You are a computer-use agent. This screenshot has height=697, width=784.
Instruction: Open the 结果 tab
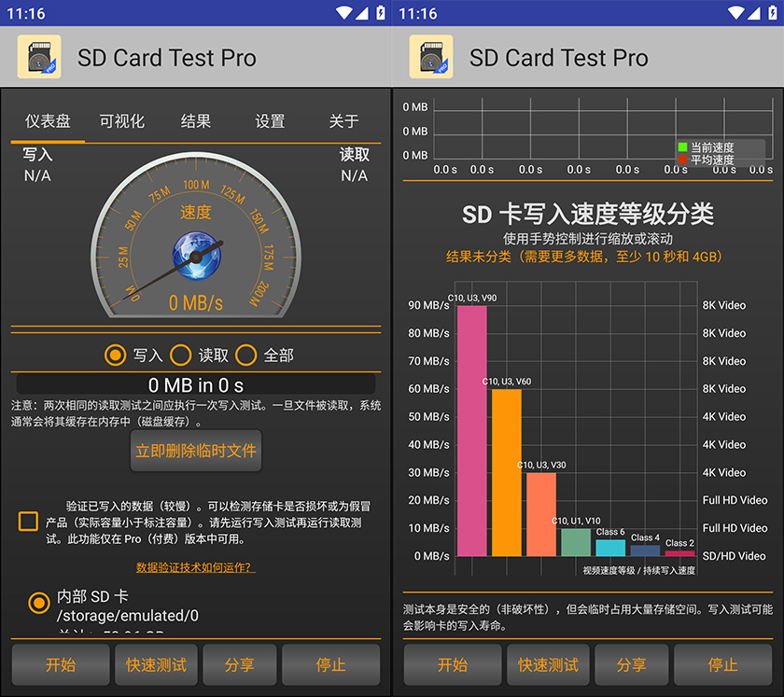point(195,121)
